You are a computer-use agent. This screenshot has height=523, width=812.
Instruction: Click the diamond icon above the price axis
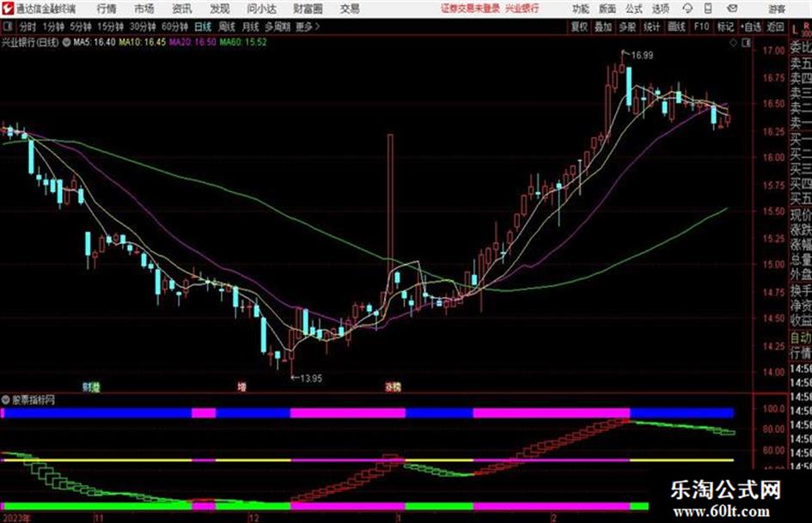pos(733,44)
